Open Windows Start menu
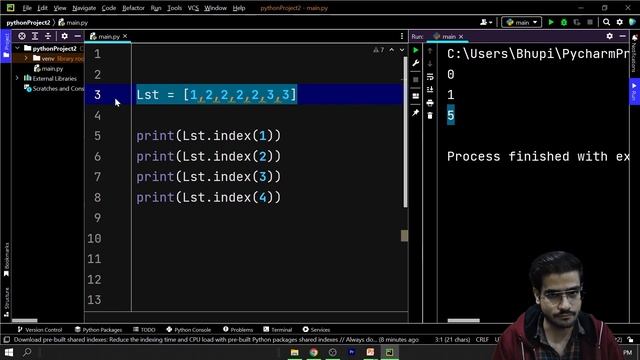 (9, 352)
